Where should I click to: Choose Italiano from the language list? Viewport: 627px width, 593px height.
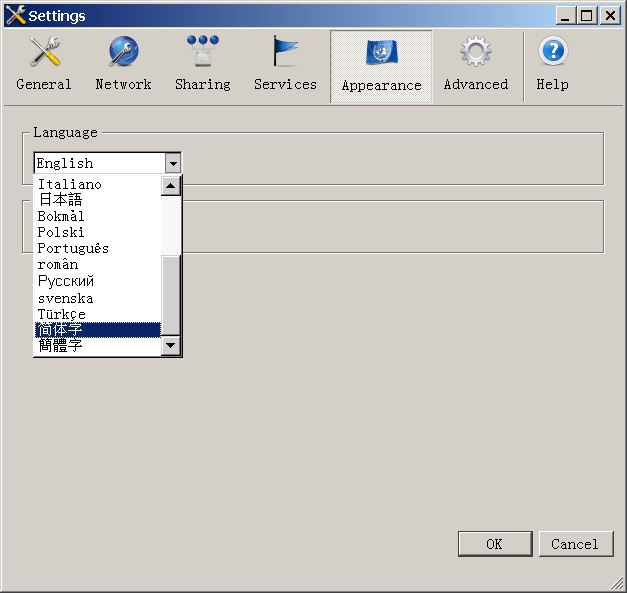70,184
